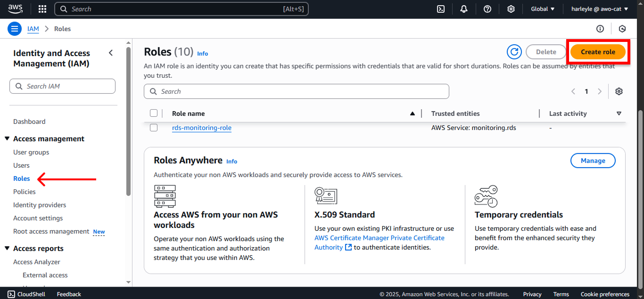This screenshot has height=299, width=644.
Task: Open table preferences gear icon
Action: click(x=619, y=91)
